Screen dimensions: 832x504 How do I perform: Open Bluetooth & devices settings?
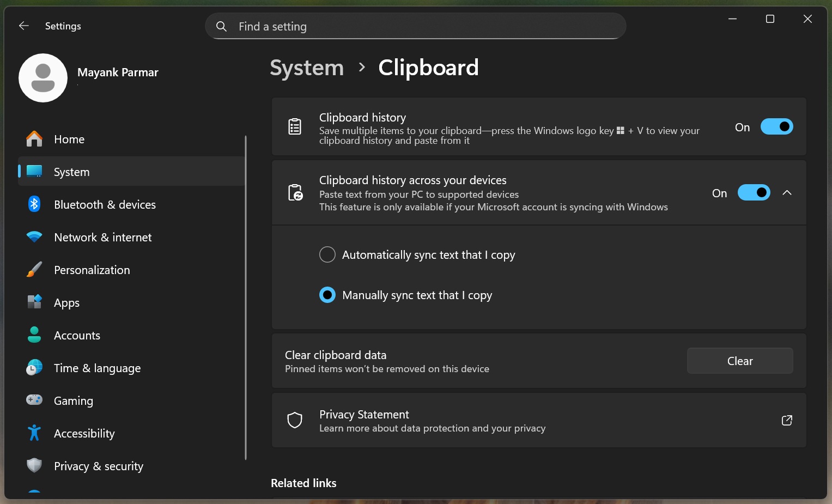point(34,204)
